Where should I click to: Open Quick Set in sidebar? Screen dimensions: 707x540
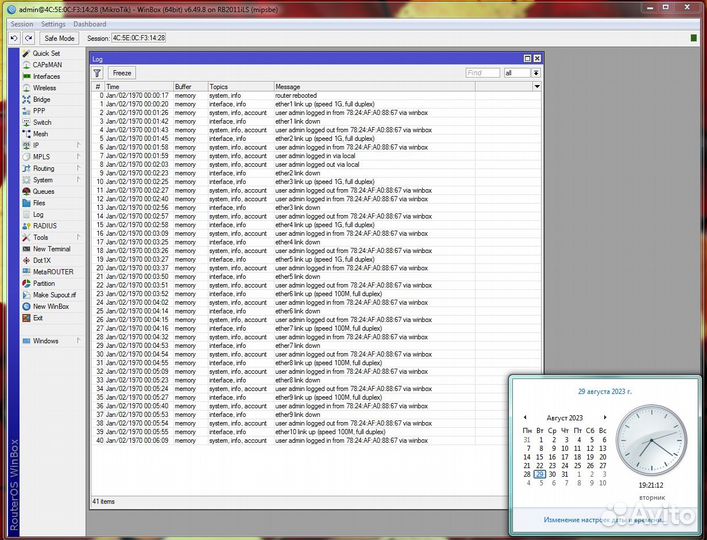(x=46, y=53)
